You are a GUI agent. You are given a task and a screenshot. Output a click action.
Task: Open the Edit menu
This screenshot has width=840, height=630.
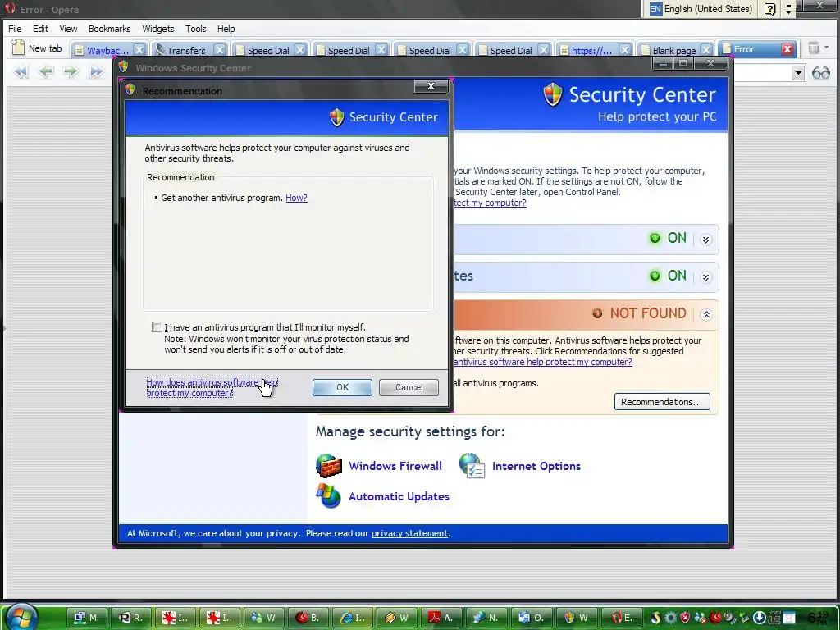pos(40,29)
